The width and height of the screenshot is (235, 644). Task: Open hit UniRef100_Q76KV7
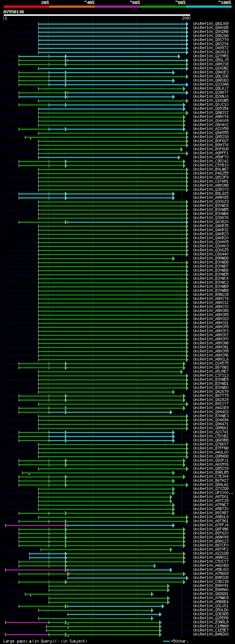(x=211, y=444)
